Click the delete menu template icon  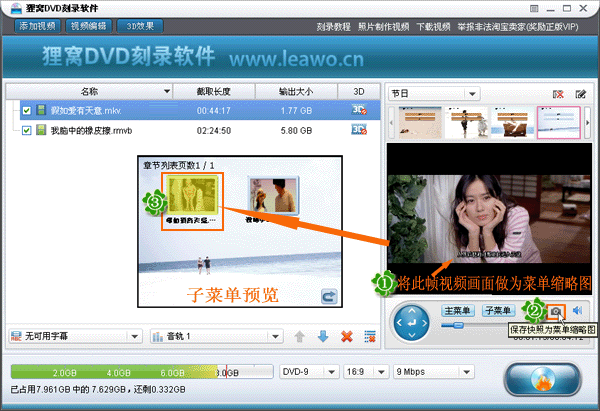tap(558, 94)
